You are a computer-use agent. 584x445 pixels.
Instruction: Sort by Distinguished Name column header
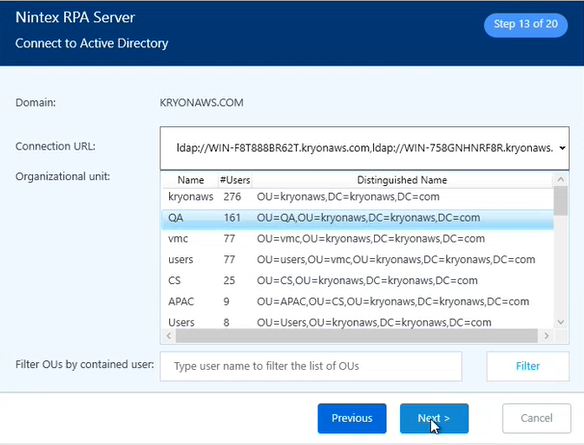(402, 180)
